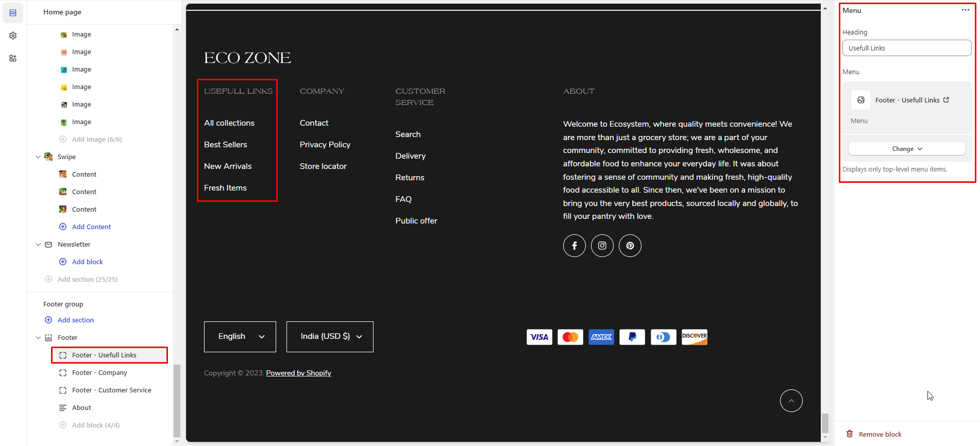Open the App embeds icon
Image resolution: width=980 pixels, height=446 pixels.
tap(13, 58)
